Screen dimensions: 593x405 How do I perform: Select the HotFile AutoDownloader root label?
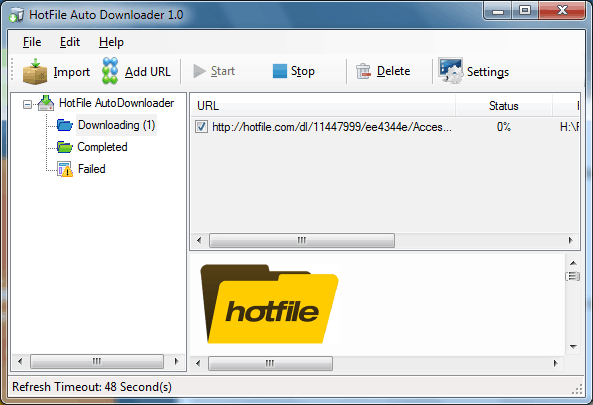click(x=116, y=103)
